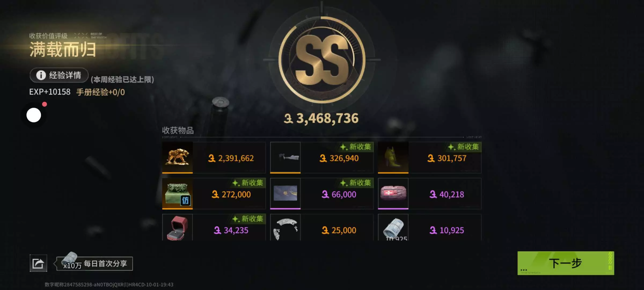The height and width of the screenshot is (290, 644).
Task: Click the SS rating emblem
Action: [x=322, y=60]
